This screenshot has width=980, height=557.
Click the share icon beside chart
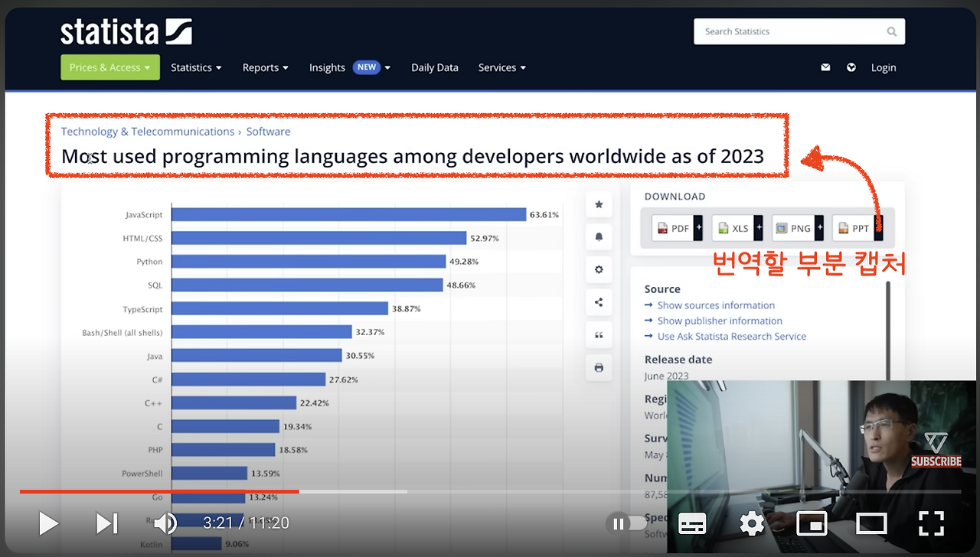(x=599, y=302)
